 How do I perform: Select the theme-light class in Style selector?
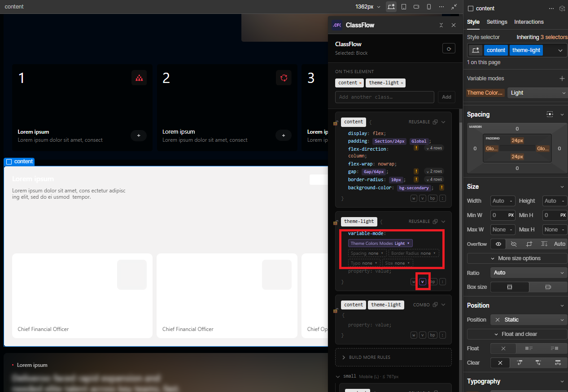tap(526, 50)
